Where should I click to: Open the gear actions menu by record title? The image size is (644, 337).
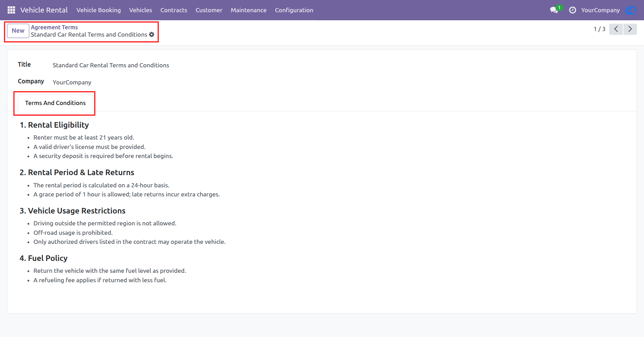pos(152,35)
